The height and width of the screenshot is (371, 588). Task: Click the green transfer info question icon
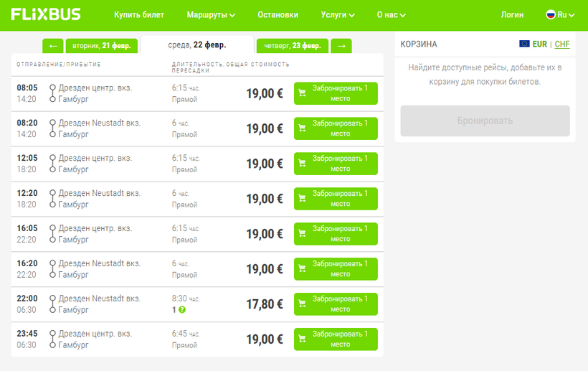pos(182,309)
